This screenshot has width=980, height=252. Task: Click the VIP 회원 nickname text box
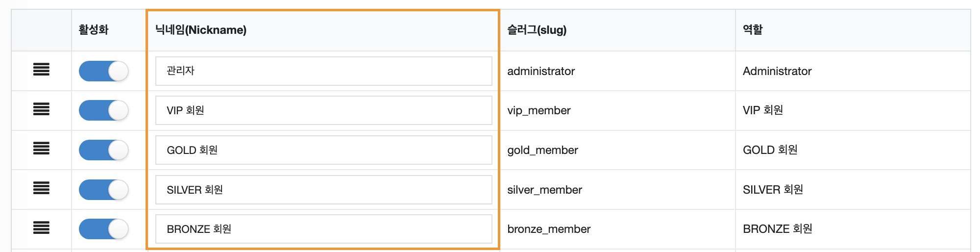(x=323, y=110)
